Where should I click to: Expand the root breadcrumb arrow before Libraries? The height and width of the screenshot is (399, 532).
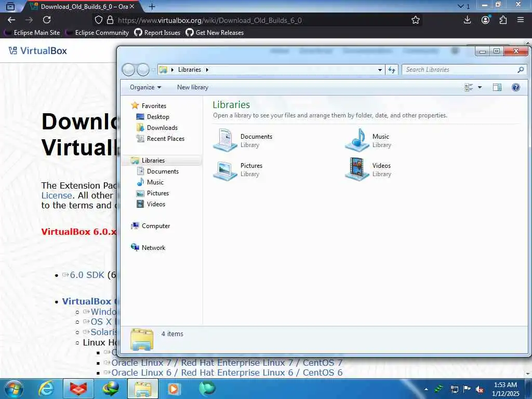(x=172, y=70)
